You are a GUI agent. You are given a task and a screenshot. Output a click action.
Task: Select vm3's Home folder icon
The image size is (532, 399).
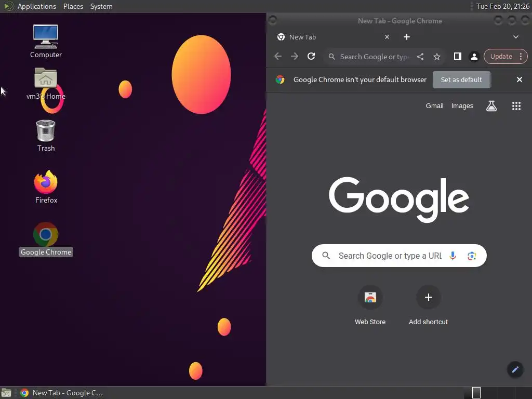tap(46, 84)
